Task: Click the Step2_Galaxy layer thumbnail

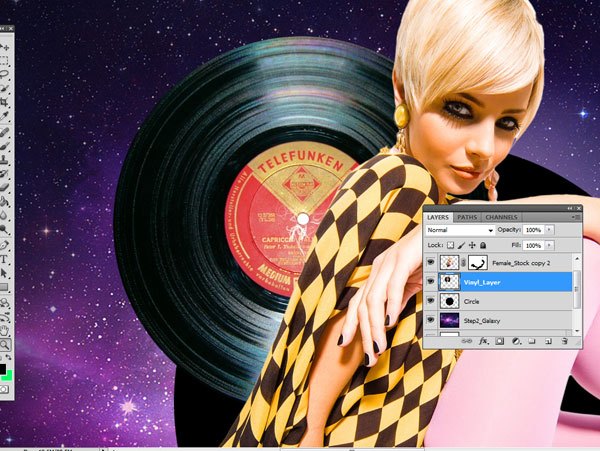Action: click(449, 321)
